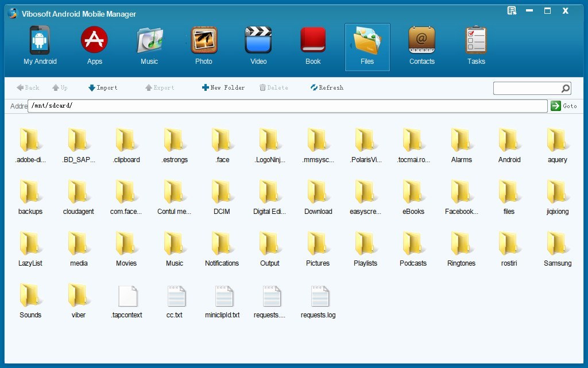Select the Samsung folder
This screenshot has height=368, width=588.
tap(557, 250)
